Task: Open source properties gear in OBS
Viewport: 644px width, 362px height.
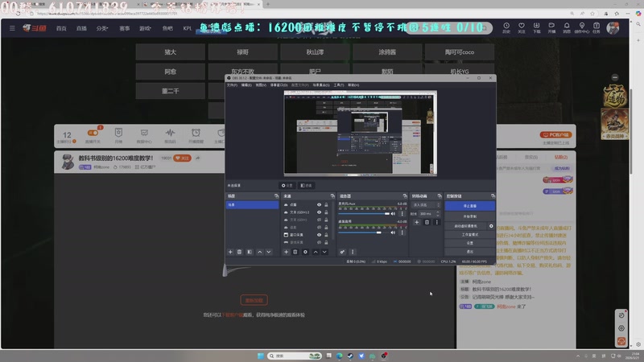Action: pos(305,252)
